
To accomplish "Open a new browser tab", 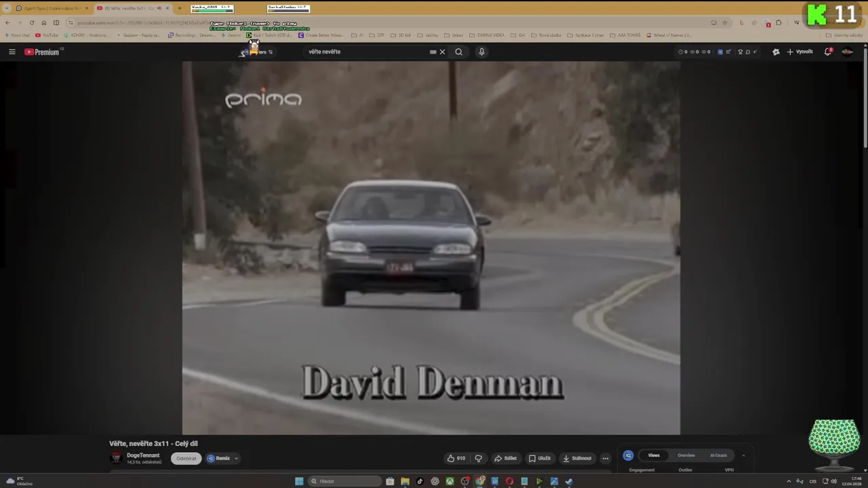I will point(179,8).
